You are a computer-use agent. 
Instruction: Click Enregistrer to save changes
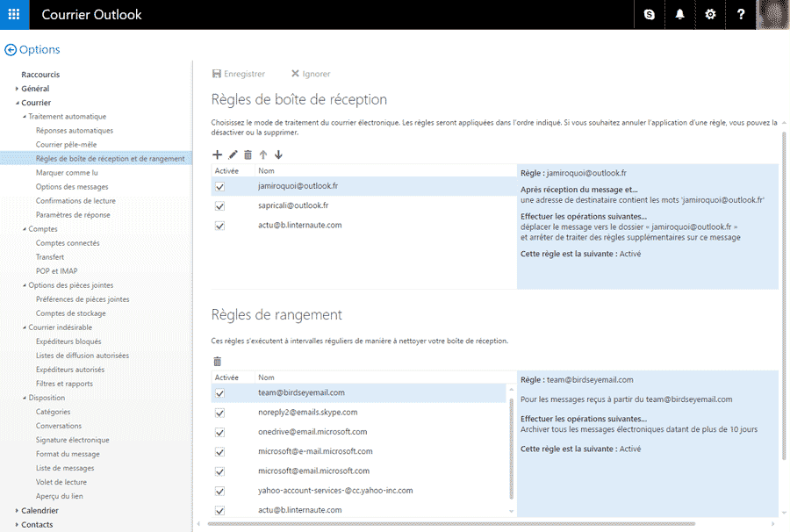[x=238, y=74]
